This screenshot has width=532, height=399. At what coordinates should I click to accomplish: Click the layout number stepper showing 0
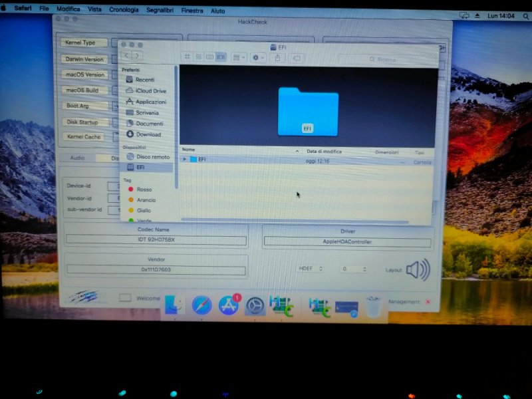click(x=353, y=269)
